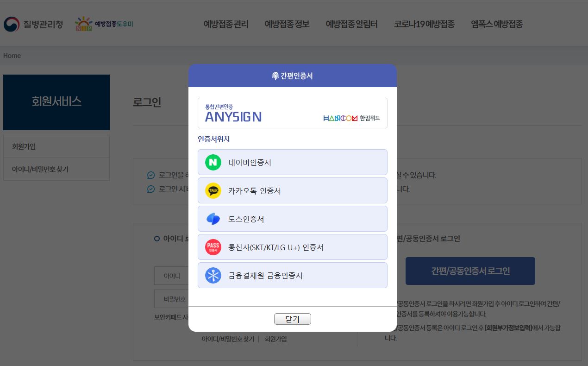Open the 코로나19 예방접종 menu
The width and height of the screenshot is (588, 366).
(424, 24)
